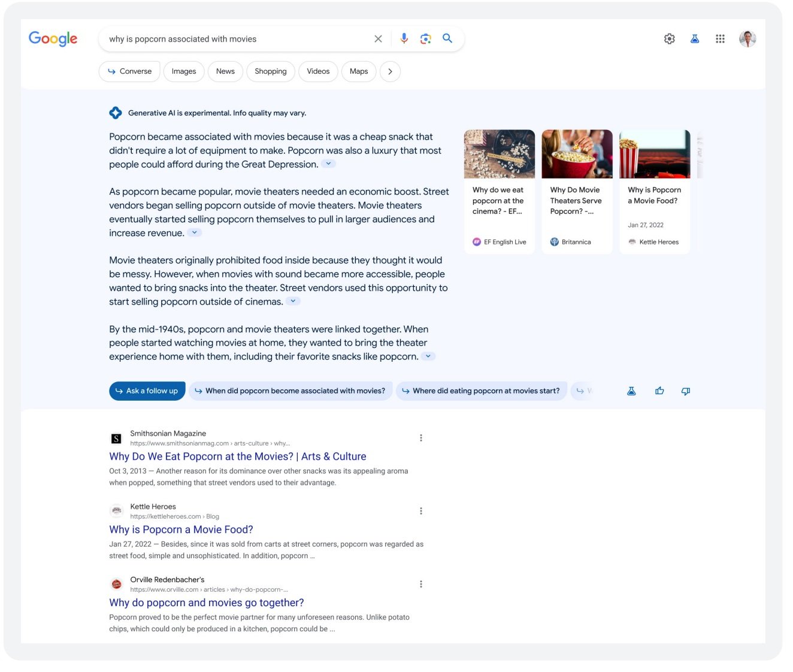793x672 pixels.
Task: Open Google Search Labs flask icon
Action: [694, 38]
